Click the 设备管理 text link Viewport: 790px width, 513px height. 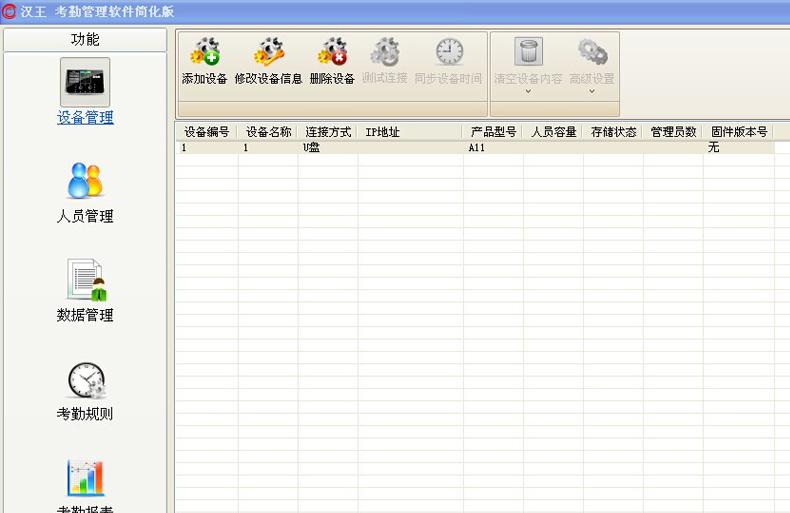click(x=85, y=118)
